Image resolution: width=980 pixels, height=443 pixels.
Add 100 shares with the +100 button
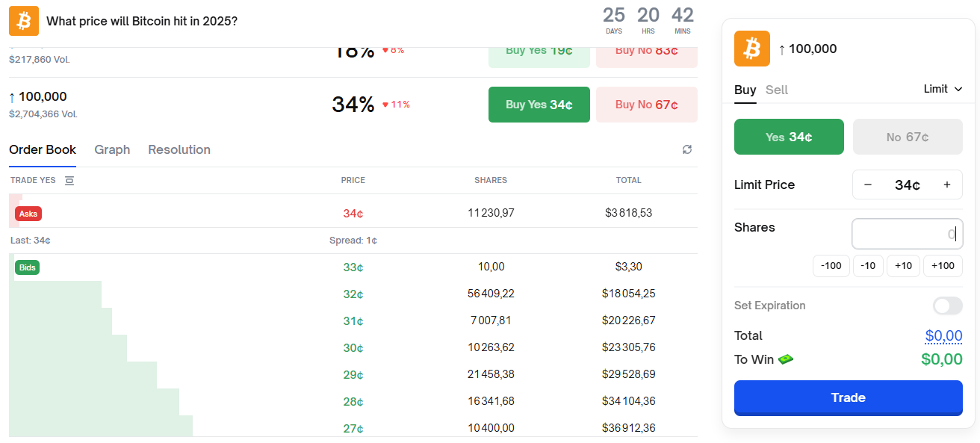[x=943, y=266]
